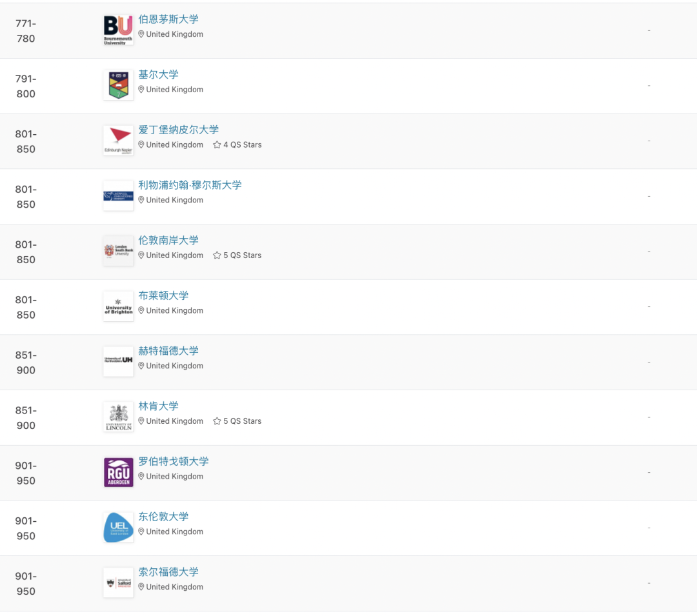Click the location pin icon for 罗伯特戈顿大学

(x=141, y=477)
